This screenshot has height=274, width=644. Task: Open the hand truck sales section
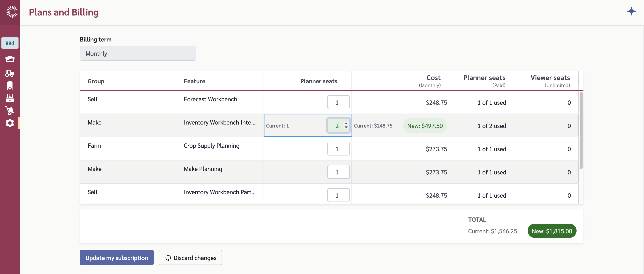tap(10, 111)
